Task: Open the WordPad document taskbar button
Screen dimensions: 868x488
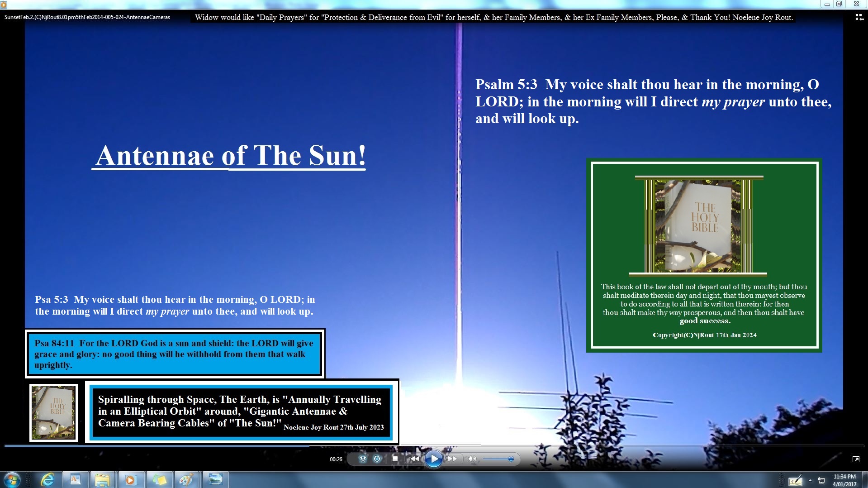Action: 75,479
